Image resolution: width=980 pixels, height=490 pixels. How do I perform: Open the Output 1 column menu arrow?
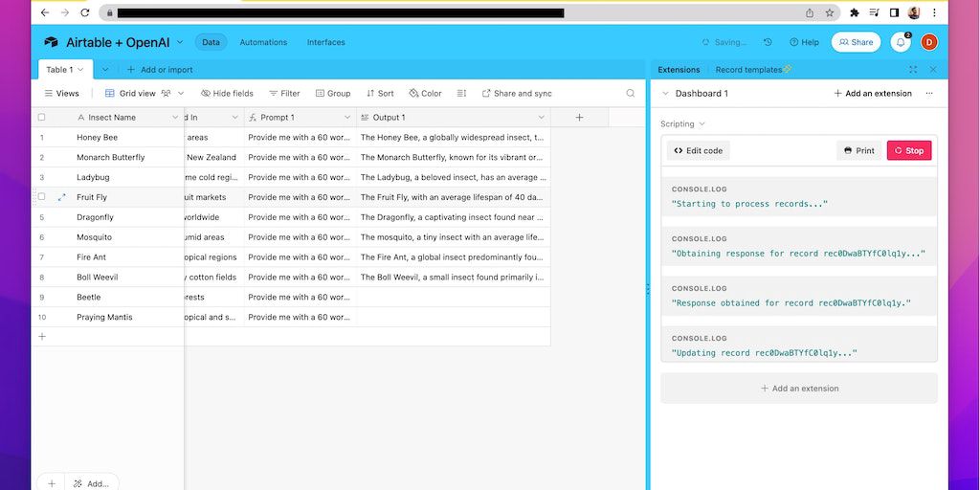(541, 117)
